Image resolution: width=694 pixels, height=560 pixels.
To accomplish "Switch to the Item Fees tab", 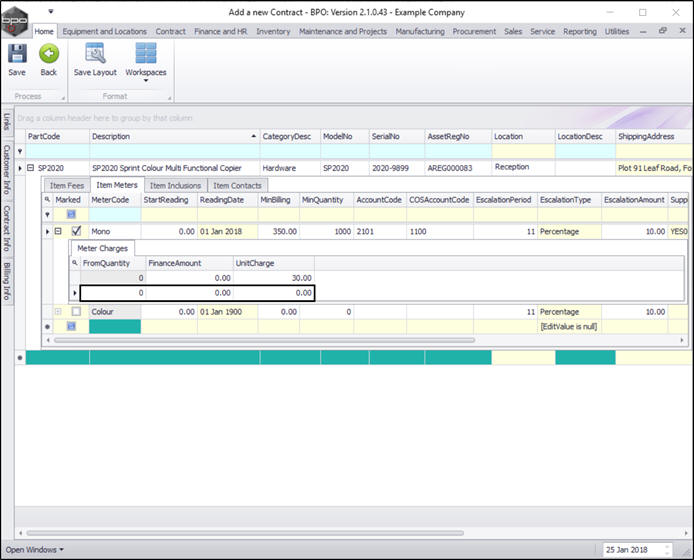I will 67,185.
